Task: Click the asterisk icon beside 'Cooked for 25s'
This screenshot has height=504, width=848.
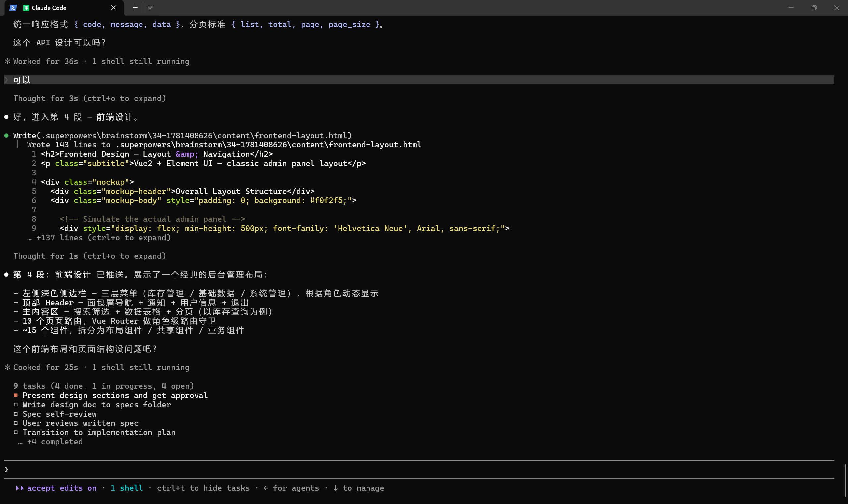Action: tap(7, 367)
